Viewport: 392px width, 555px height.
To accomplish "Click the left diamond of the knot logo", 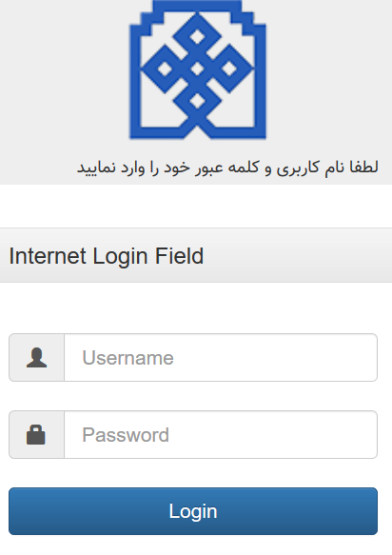I will click(x=165, y=69).
